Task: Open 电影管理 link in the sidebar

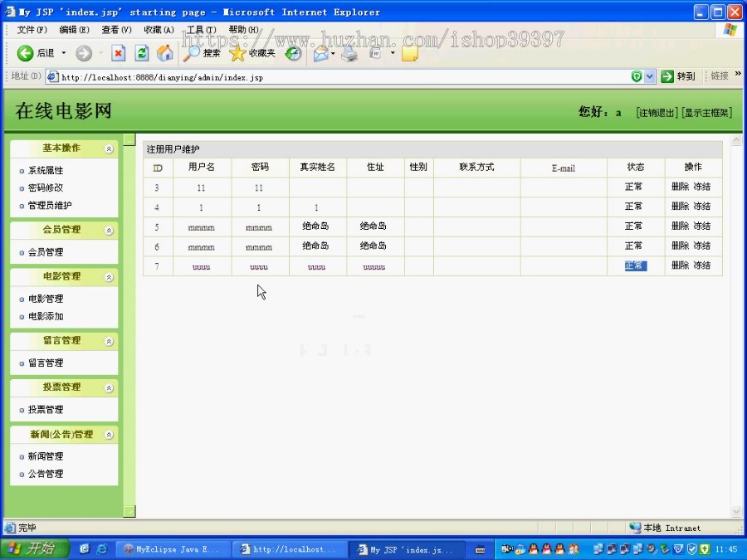Action: click(46, 299)
